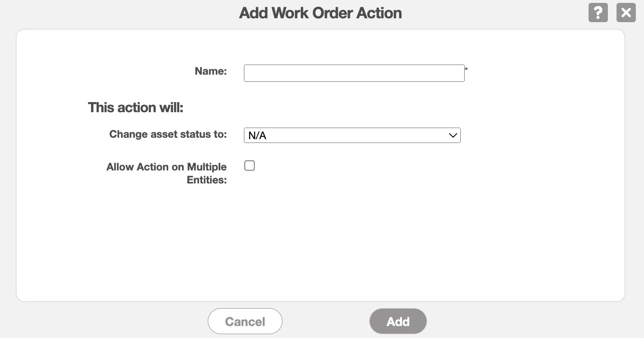644x338 pixels.
Task: Click the Name text field
Action: click(x=354, y=73)
